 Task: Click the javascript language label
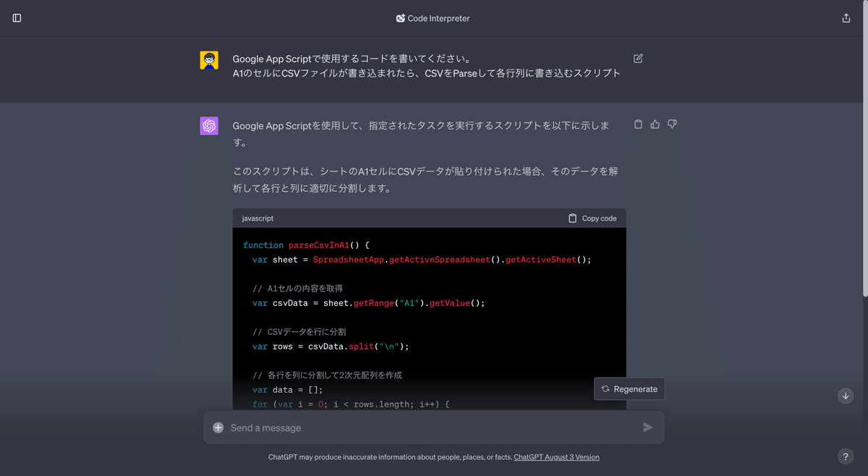click(258, 218)
